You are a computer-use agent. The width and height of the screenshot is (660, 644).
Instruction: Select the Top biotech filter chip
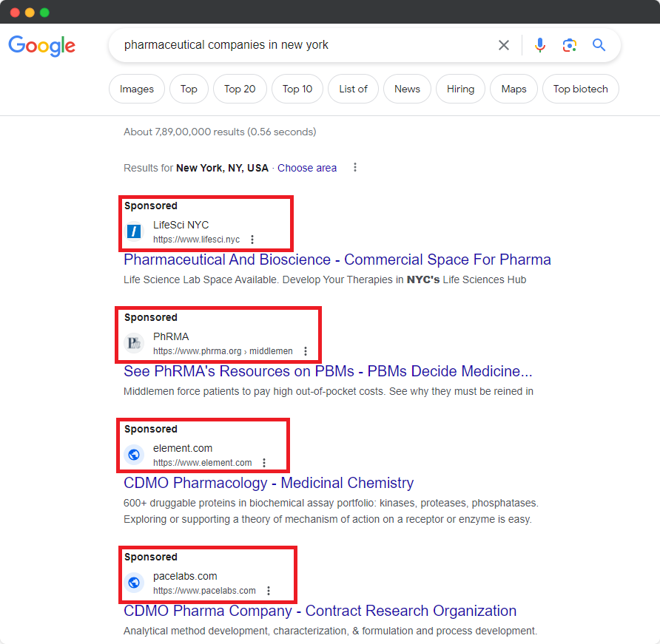[x=580, y=89]
